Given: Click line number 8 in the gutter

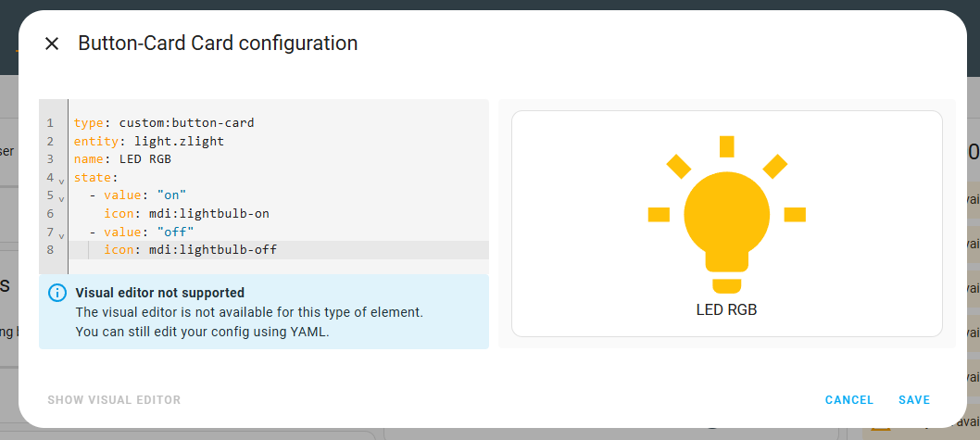Looking at the screenshot, I should [50, 250].
